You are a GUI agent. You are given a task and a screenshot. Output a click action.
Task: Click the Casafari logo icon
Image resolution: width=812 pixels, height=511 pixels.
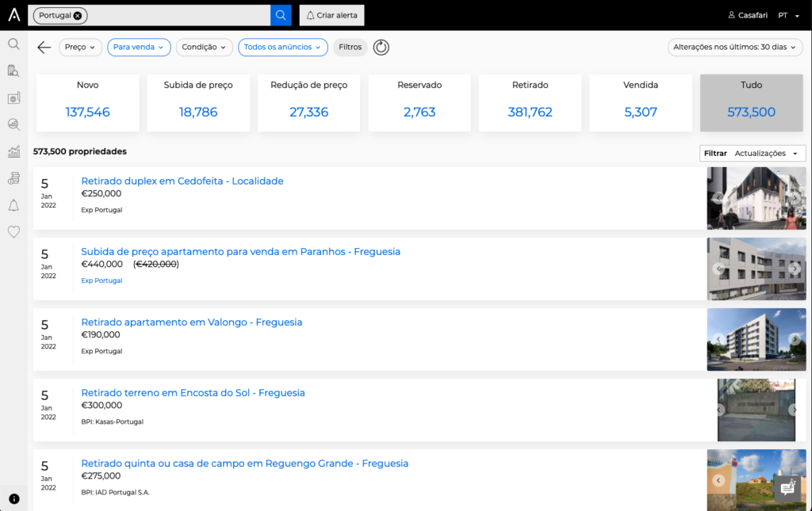(x=14, y=15)
